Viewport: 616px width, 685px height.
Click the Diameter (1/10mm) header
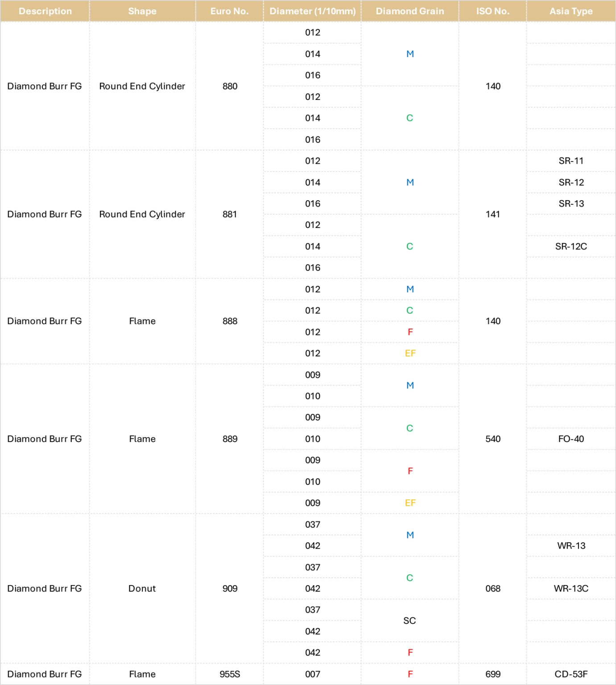[312, 11]
